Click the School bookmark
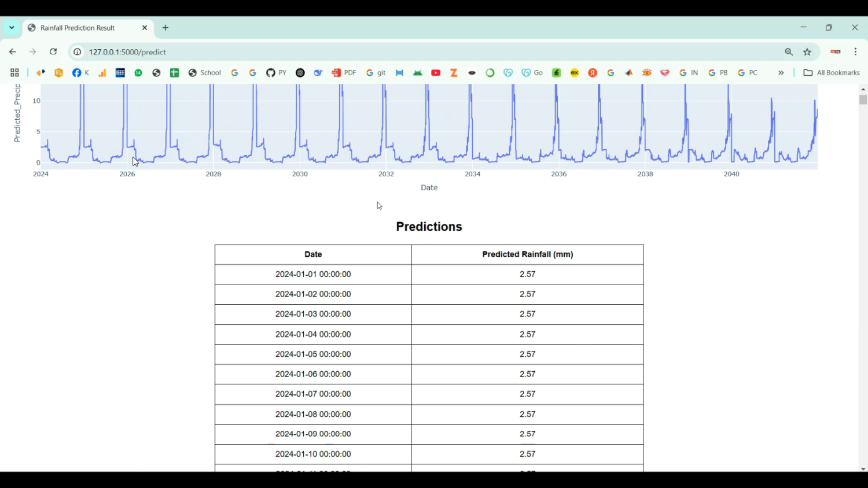The height and width of the screenshot is (488, 868). pyautogui.click(x=205, y=73)
